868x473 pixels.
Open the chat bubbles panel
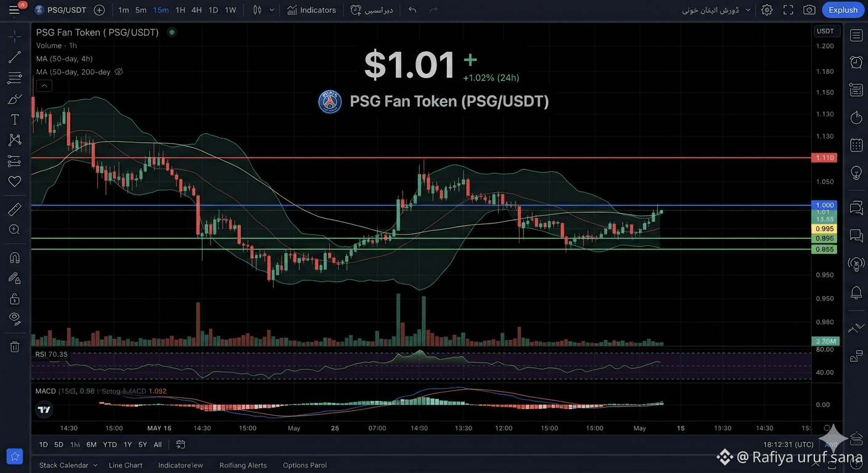(856, 235)
